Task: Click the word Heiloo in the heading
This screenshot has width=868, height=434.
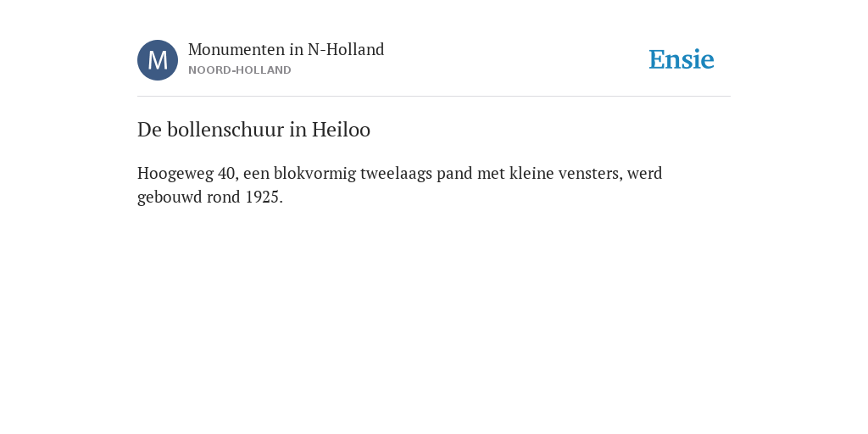Action: (x=341, y=130)
